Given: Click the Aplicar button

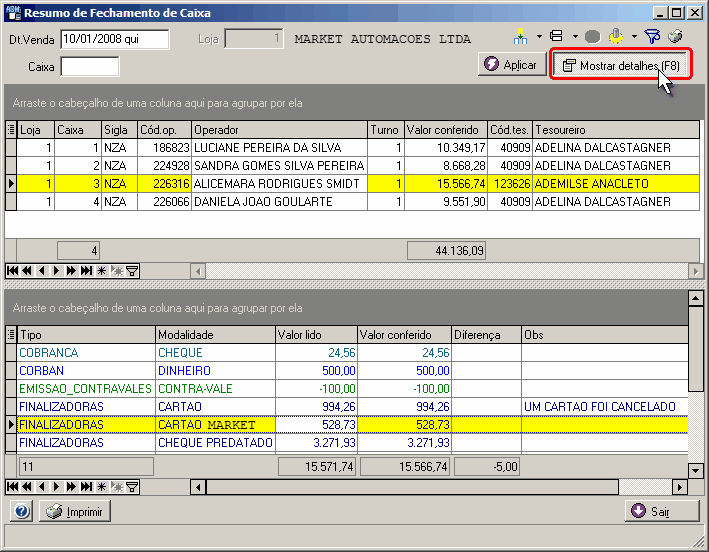Looking at the screenshot, I should 511,65.
